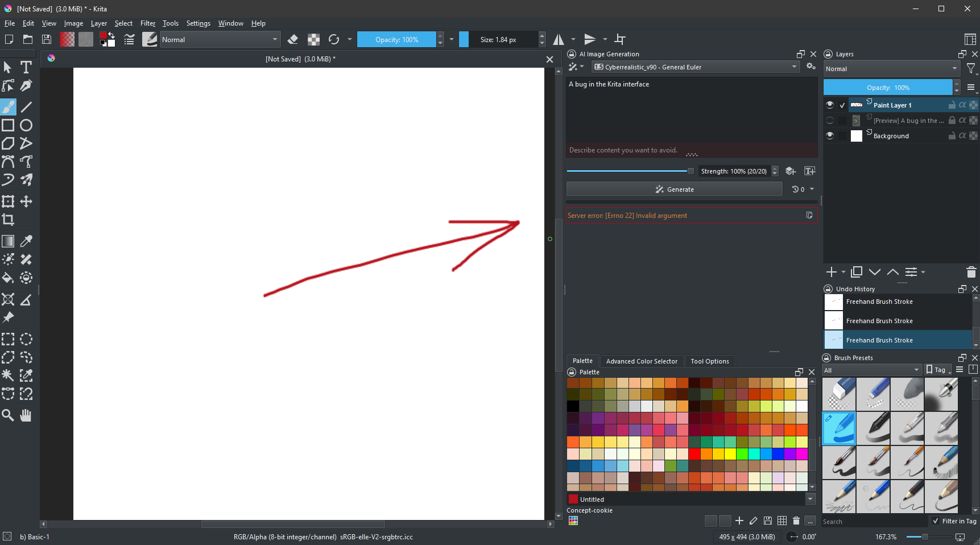Toggle the Paint Layer 1 checkmark box
The height and width of the screenshot is (545, 980).
coord(842,105)
